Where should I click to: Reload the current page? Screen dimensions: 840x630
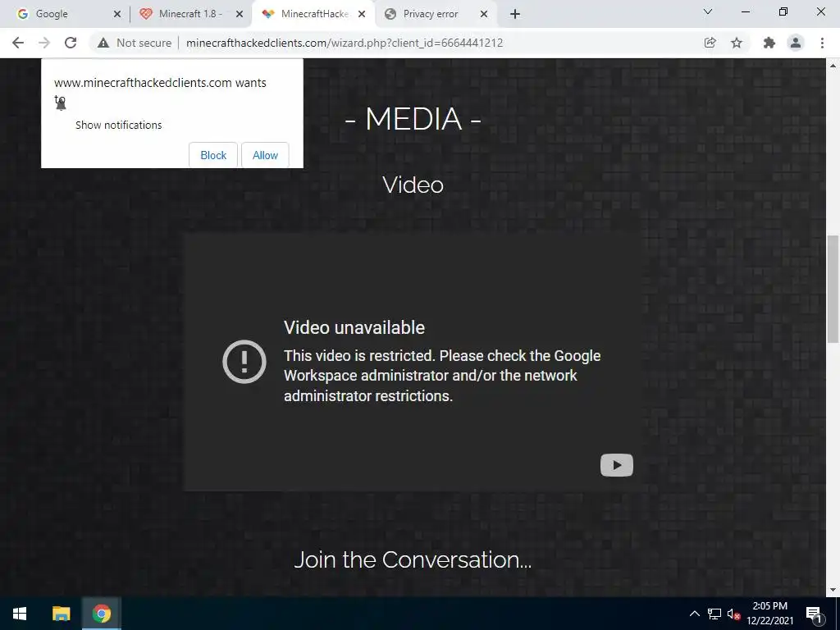tap(71, 43)
